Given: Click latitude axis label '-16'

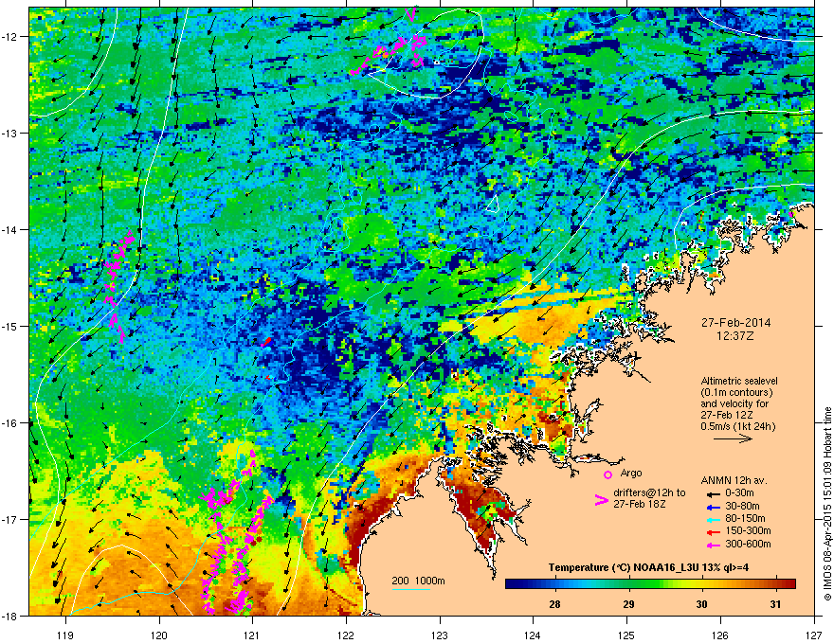Looking at the screenshot, I should tap(10, 423).
